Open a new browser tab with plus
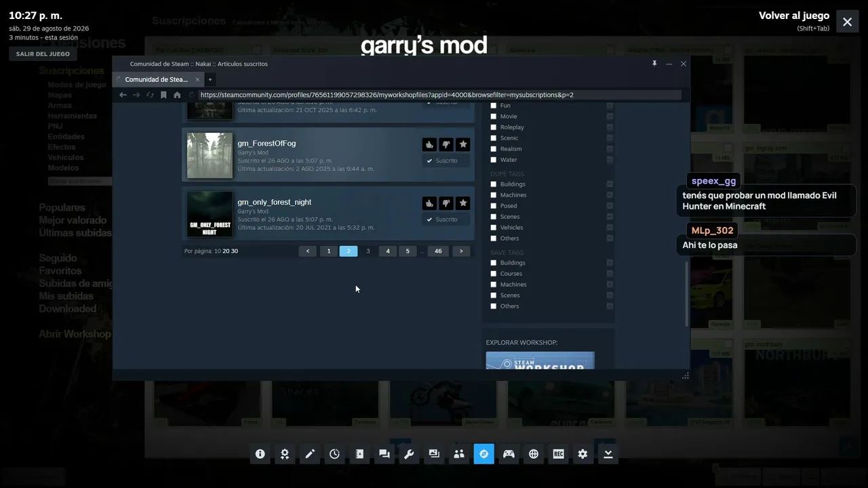Viewport: 868px width, 488px height. [x=210, y=79]
